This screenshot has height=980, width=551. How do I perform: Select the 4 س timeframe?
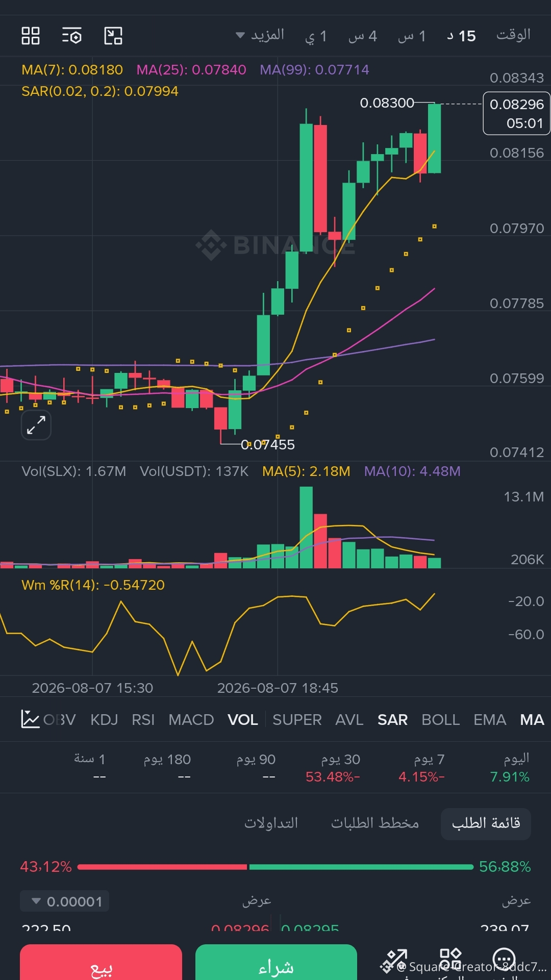point(363,36)
